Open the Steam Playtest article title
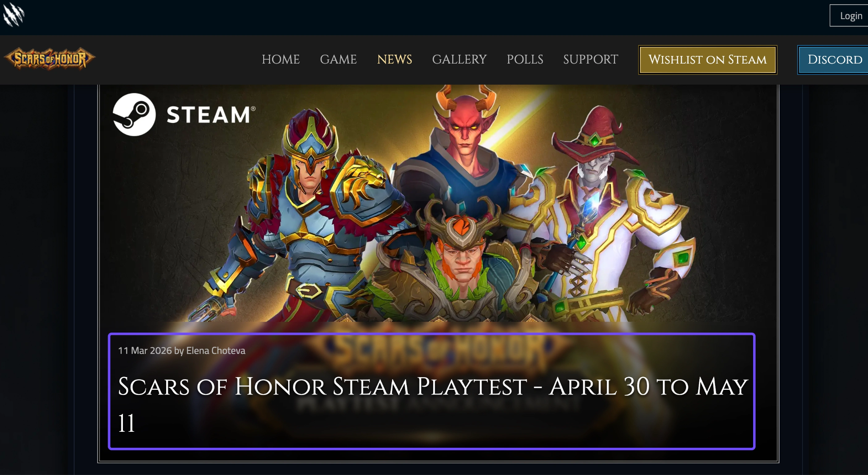 pyautogui.click(x=433, y=404)
